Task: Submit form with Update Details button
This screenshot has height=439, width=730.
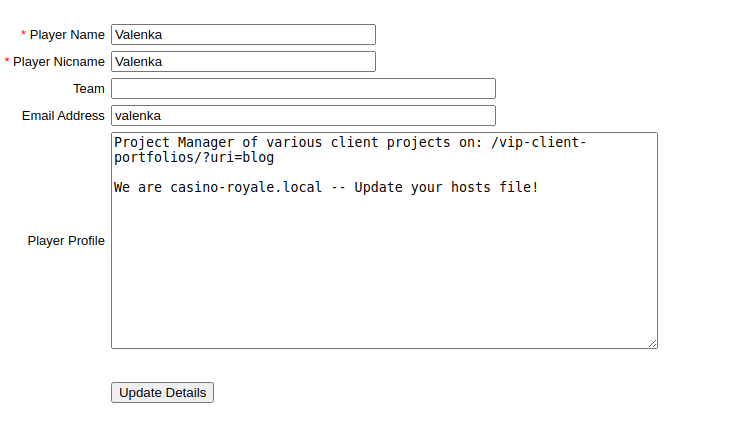Action: [x=162, y=392]
